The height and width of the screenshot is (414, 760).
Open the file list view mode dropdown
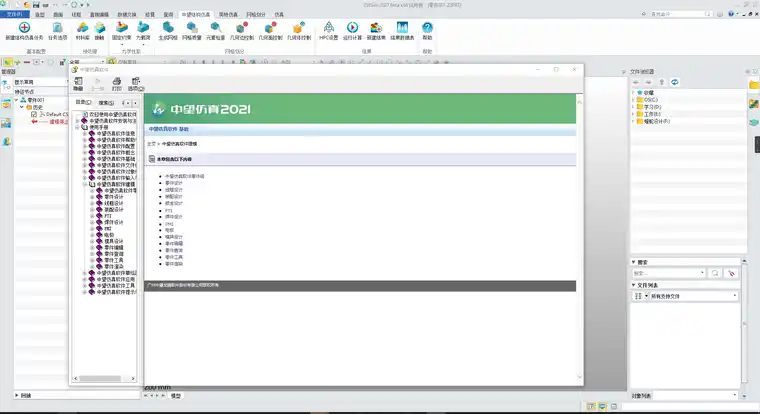point(646,296)
